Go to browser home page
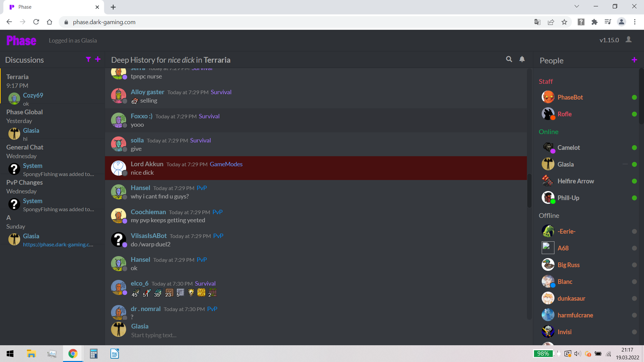This screenshot has height=362, width=644. pos(50,22)
